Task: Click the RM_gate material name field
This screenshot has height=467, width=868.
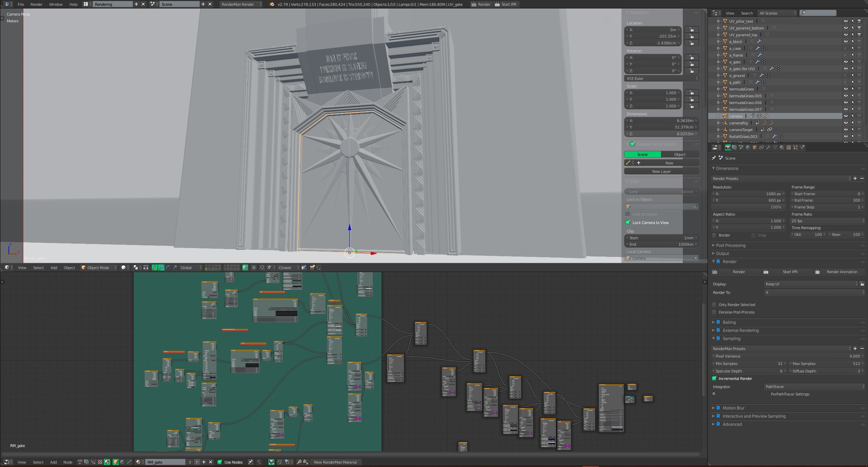Action: [x=165, y=462]
